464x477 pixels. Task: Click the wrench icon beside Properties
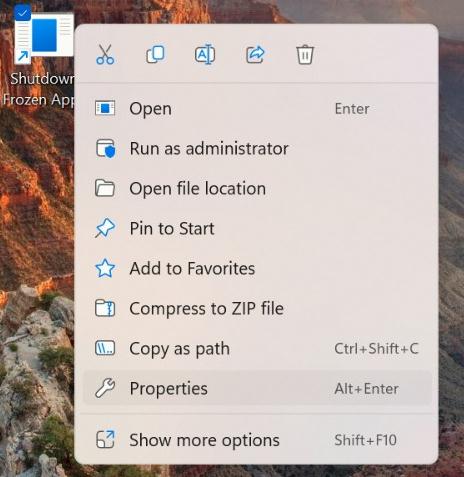105,389
